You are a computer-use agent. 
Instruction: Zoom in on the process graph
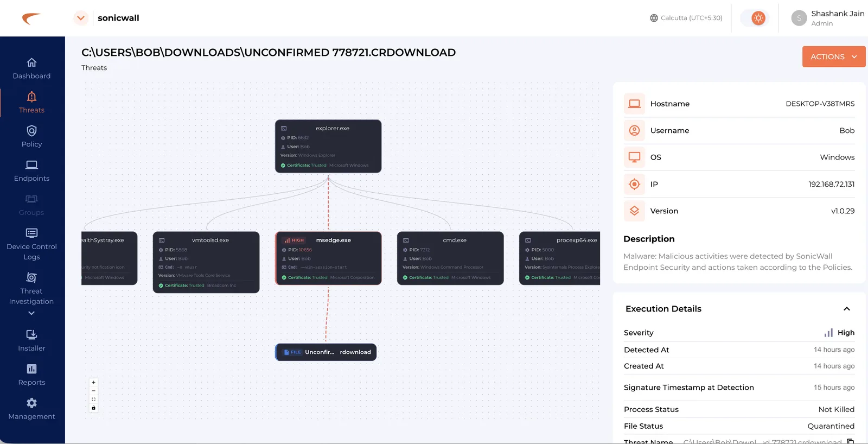click(x=93, y=382)
